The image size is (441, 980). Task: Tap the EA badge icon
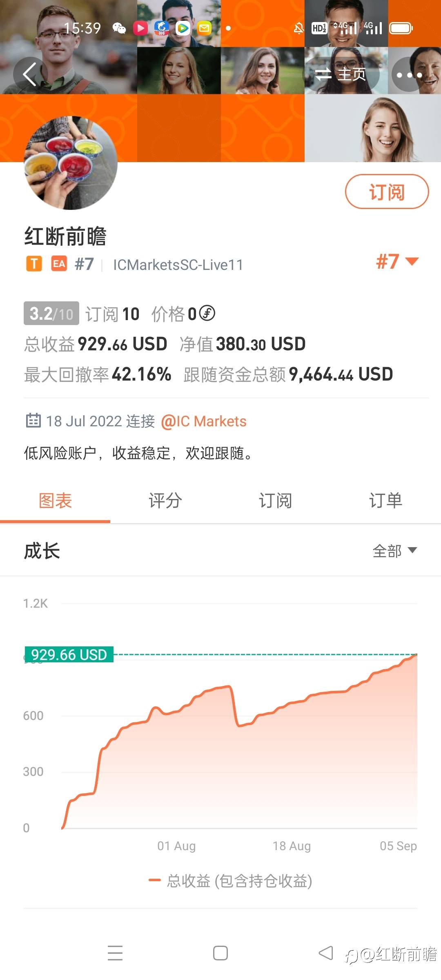(59, 264)
